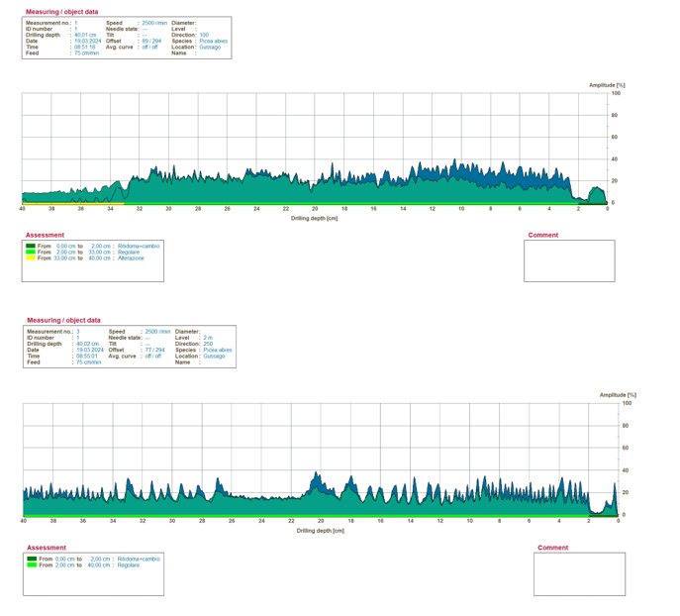Screen dimensions: 680x616
Task: Click the Alterazione label in first assessment
Action: pos(131,258)
